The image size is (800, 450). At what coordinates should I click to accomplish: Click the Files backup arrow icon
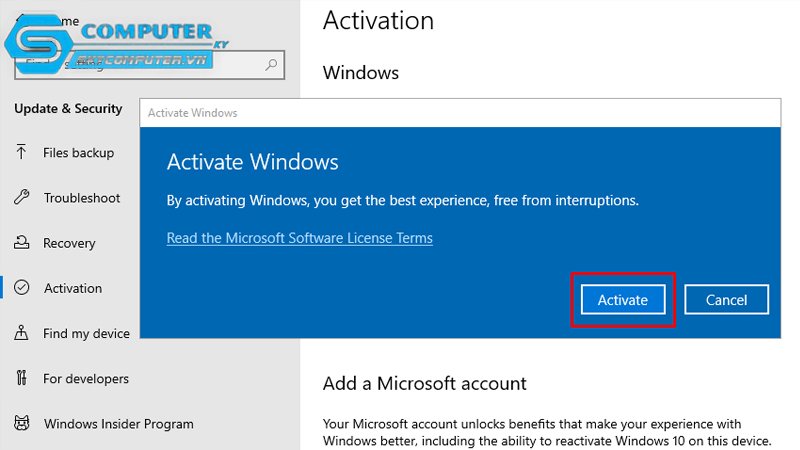[x=21, y=152]
